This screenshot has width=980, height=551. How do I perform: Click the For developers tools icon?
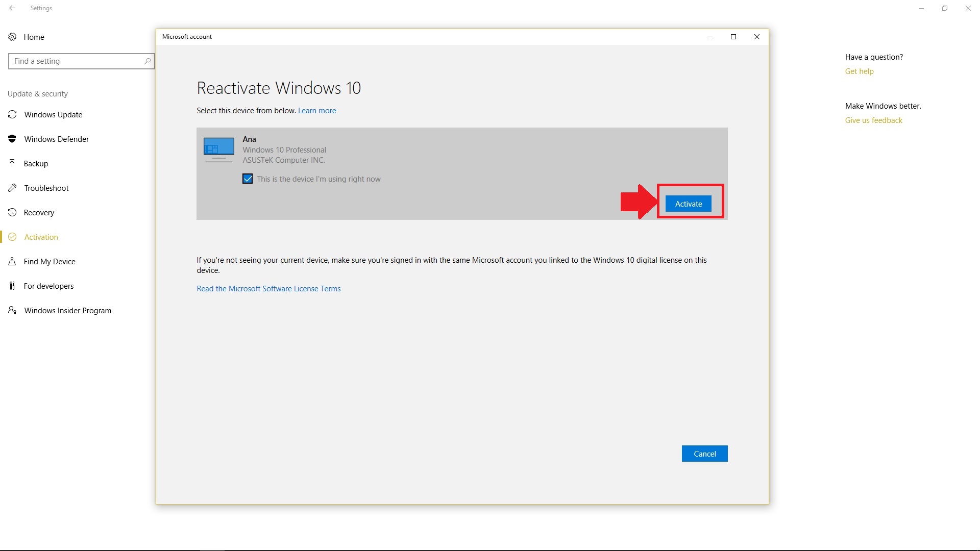12,286
